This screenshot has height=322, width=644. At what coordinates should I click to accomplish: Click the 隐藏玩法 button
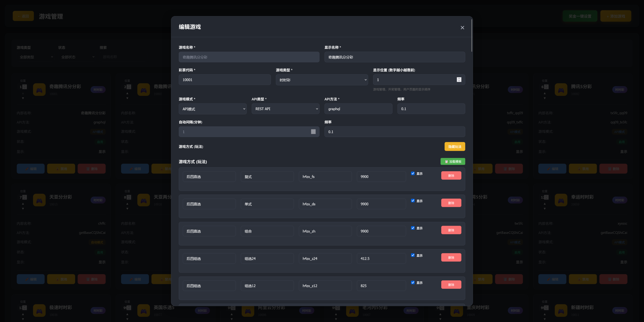[x=455, y=146]
